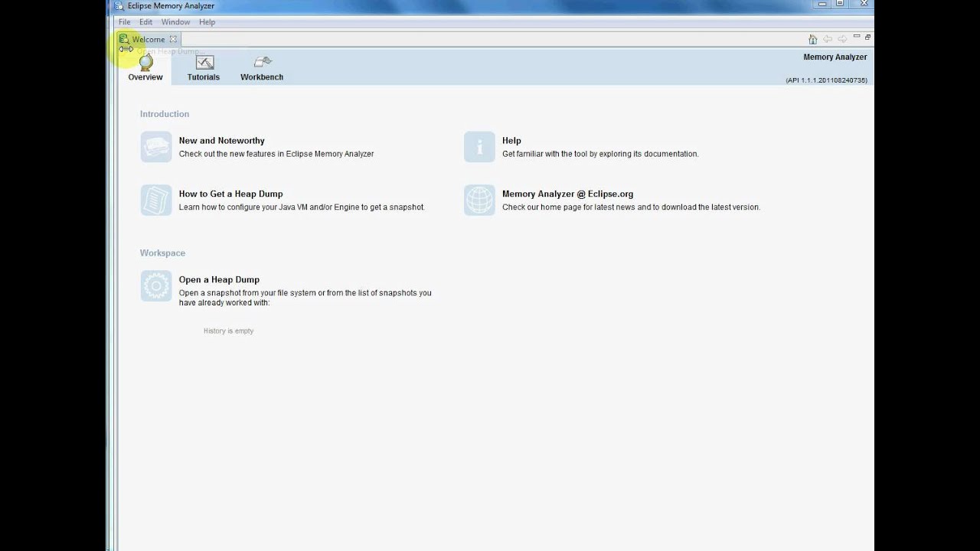The height and width of the screenshot is (551, 980).
Task: Minimize the Welcome view panel
Action: [857, 37]
